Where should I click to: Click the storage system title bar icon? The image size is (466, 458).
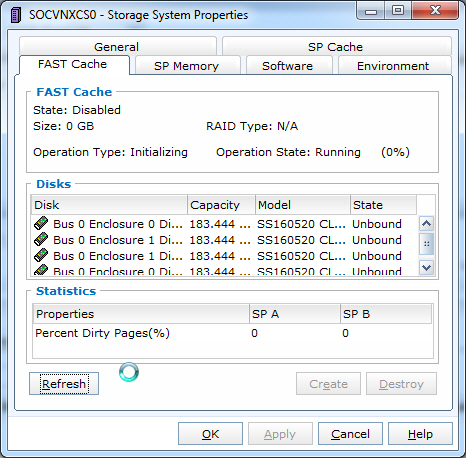(16, 15)
